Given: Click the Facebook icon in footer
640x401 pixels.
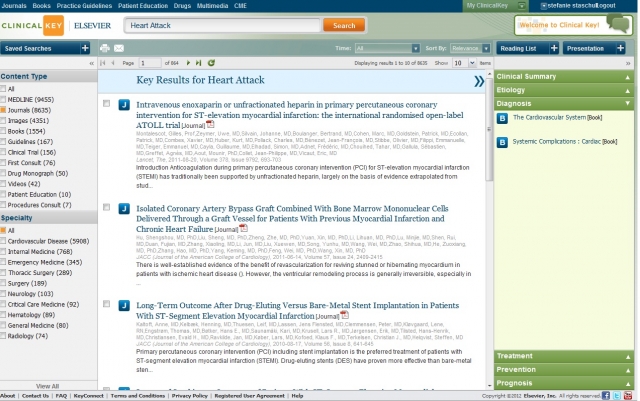Looking at the screenshot, I should pyautogui.click(x=606, y=396).
